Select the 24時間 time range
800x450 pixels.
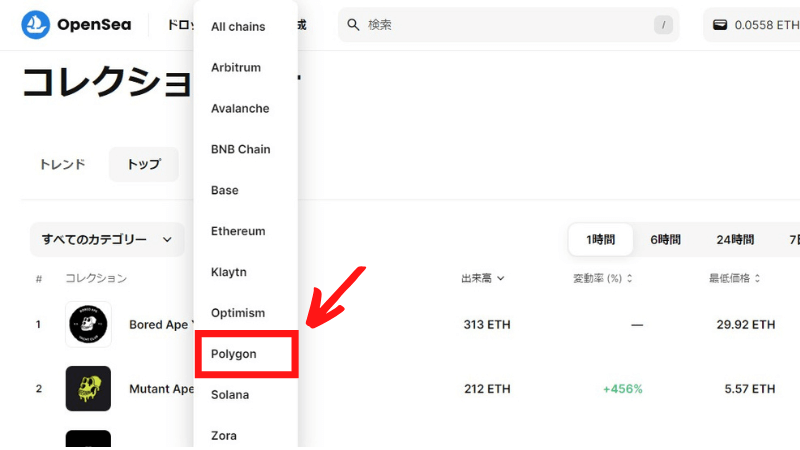coord(735,239)
